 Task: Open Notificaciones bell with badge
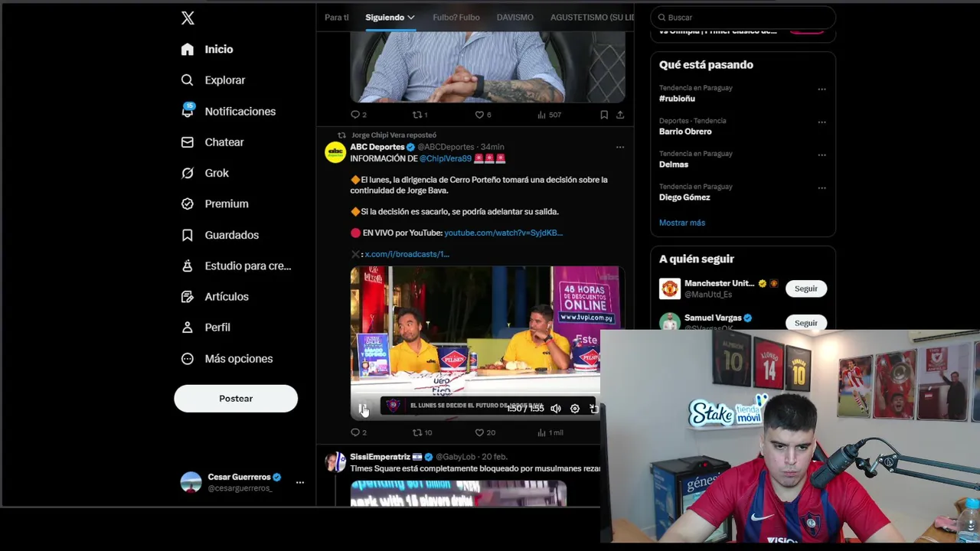[x=228, y=111]
